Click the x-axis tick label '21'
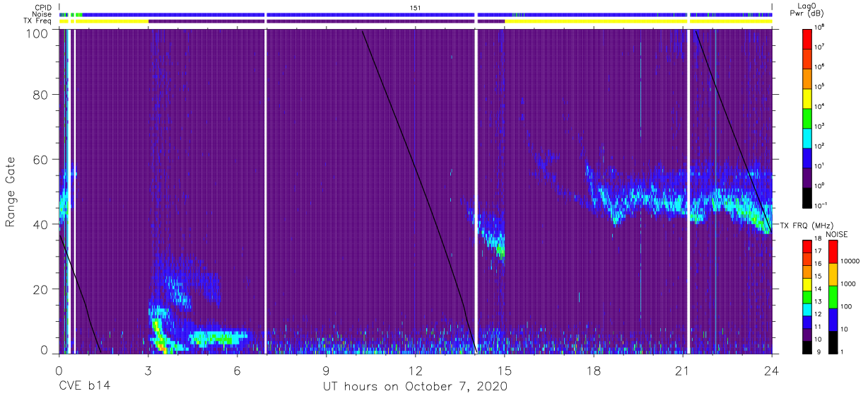The width and height of the screenshot is (868, 401). coord(682,369)
